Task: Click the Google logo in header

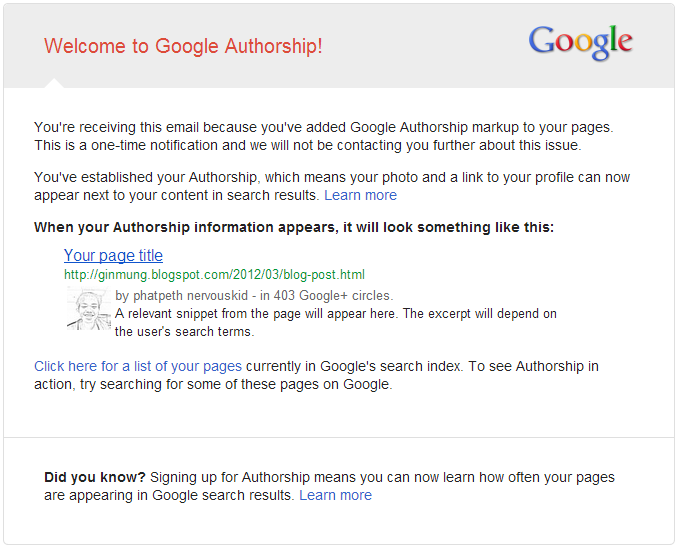Action: pyautogui.click(x=580, y=42)
